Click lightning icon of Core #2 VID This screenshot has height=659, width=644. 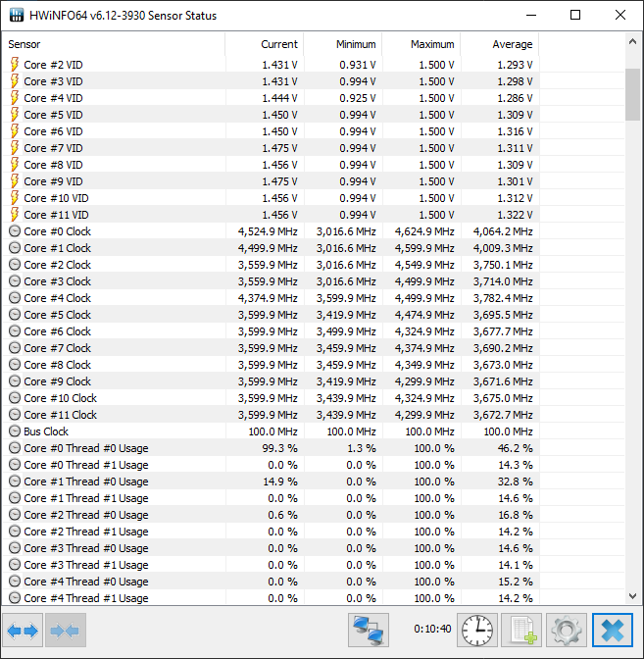point(15,65)
